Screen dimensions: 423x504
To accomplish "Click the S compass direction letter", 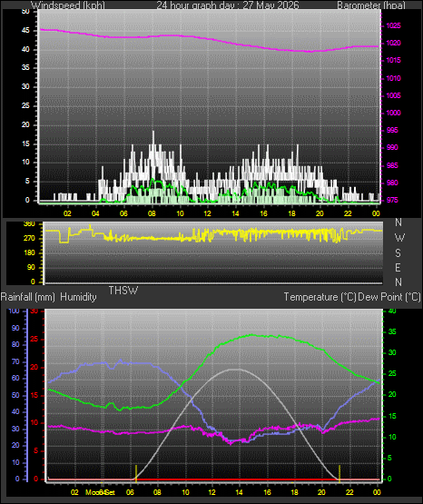I will pos(398,253).
